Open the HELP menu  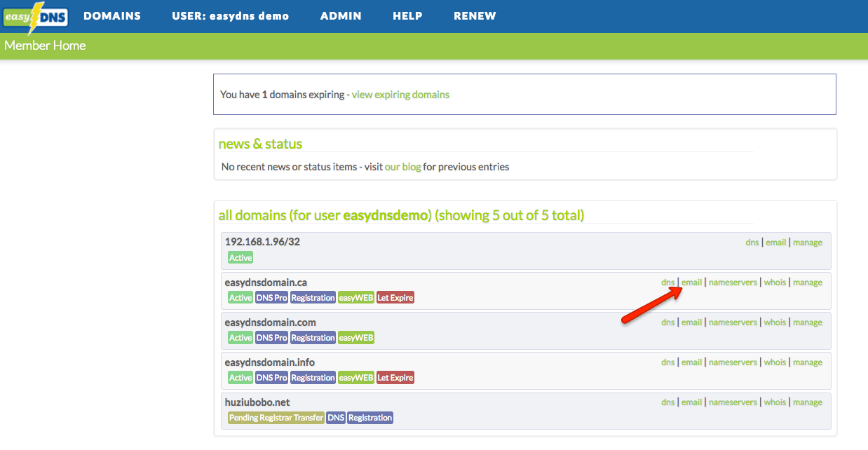407,15
